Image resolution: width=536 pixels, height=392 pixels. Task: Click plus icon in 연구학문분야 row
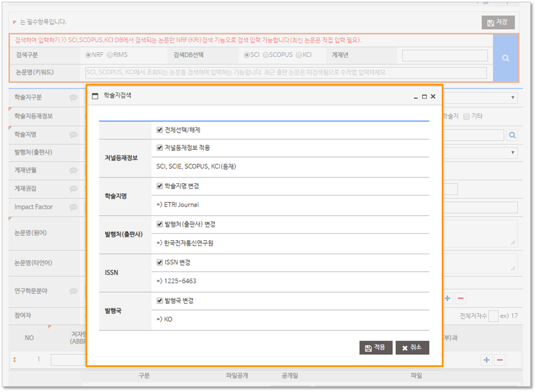pyautogui.click(x=448, y=298)
